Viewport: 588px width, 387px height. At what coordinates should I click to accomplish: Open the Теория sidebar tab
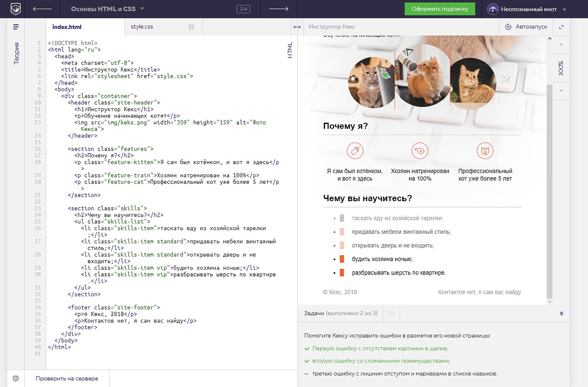(16, 53)
